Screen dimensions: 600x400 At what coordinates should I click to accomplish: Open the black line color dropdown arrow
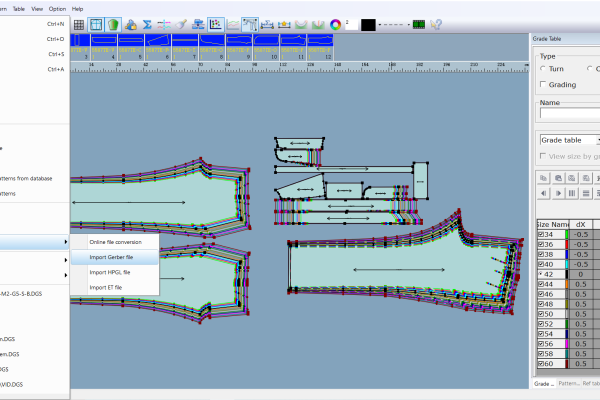[x=380, y=25]
